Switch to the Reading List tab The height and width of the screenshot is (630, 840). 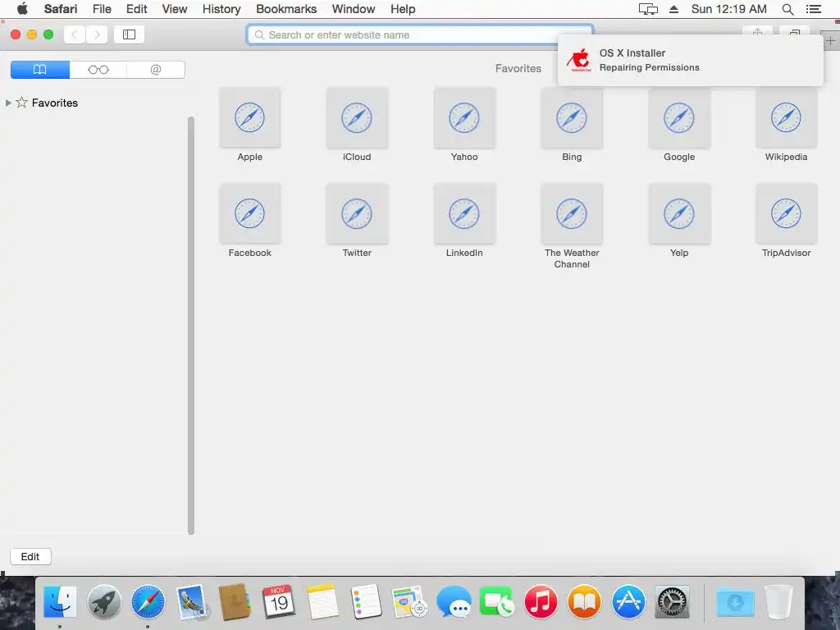(x=98, y=70)
